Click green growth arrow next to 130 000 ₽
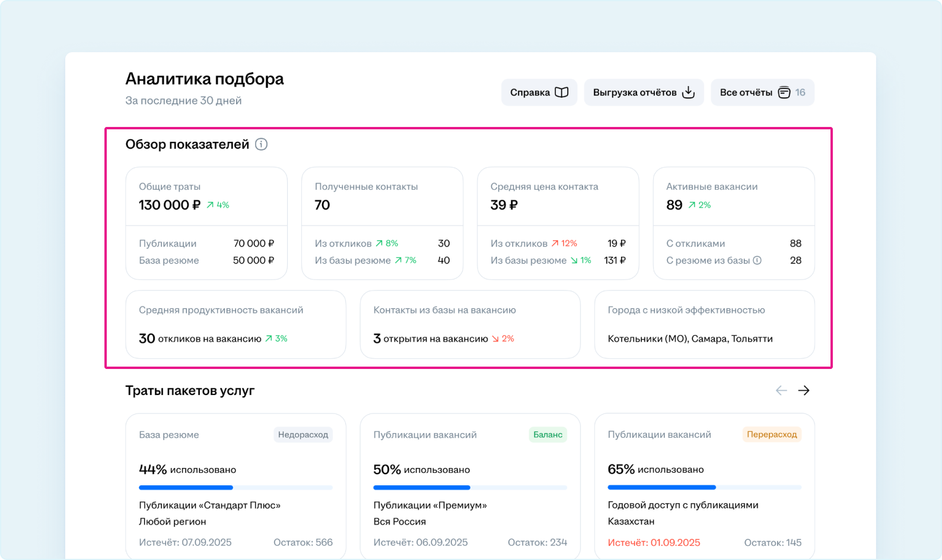The image size is (942, 560). [210, 205]
